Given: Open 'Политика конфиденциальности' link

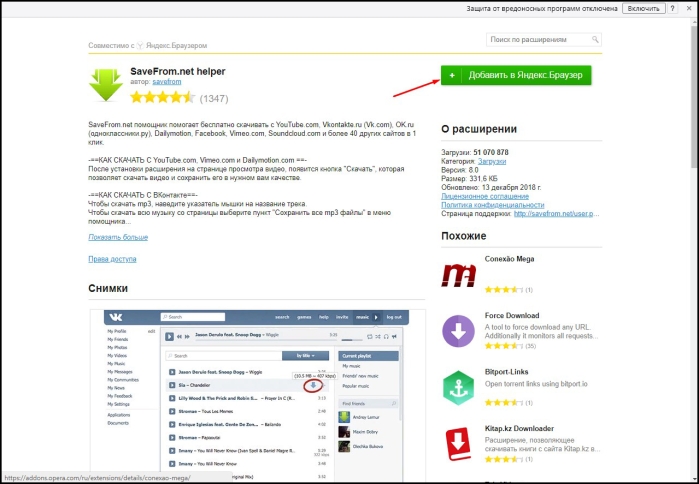Looking at the screenshot, I should 493,205.
